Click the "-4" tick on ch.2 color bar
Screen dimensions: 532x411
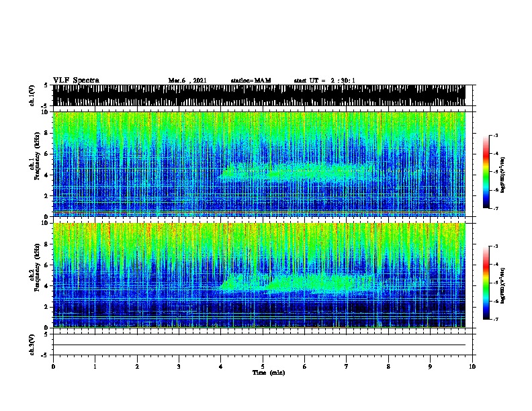point(495,265)
